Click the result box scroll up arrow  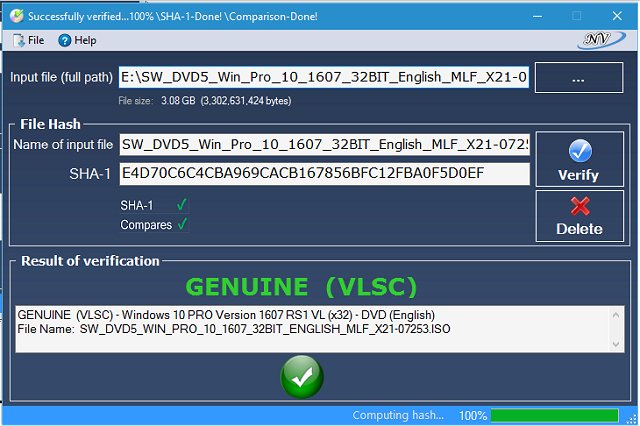point(616,315)
